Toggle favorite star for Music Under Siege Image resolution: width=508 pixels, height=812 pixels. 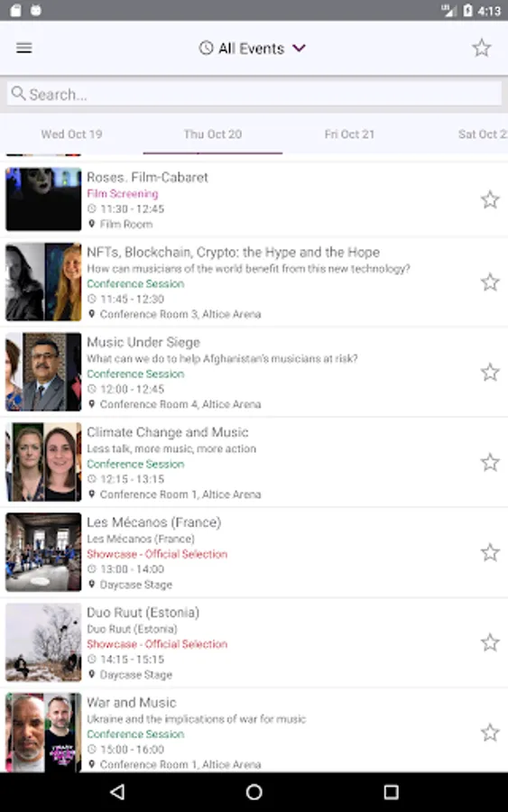point(490,373)
